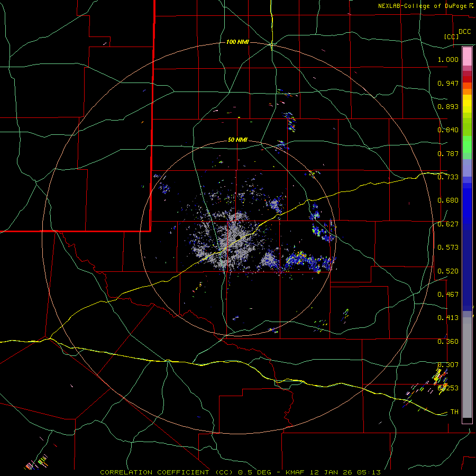The height and width of the screenshot is (476, 476).
Task: Click the 0.253 legend value
Action: click(448, 388)
